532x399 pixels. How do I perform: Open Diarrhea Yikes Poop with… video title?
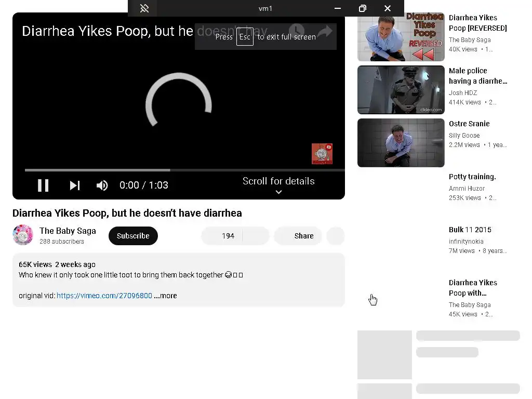pos(473,288)
